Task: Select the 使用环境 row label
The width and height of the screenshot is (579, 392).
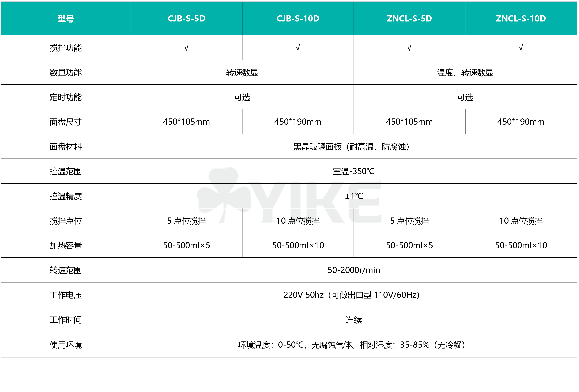Action: pos(66,345)
